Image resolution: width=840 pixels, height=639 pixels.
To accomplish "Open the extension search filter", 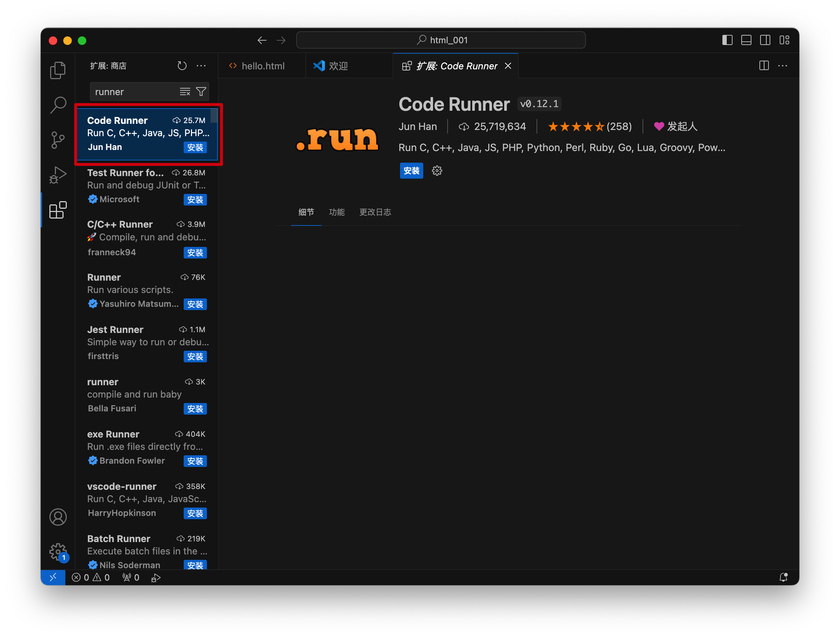I will pyautogui.click(x=201, y=91).
